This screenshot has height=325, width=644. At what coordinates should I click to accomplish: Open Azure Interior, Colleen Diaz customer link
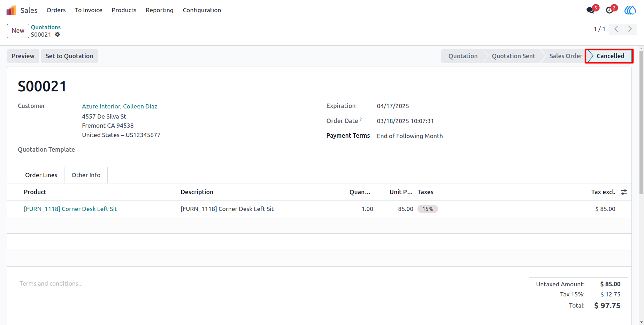pyautogui.click(x=120, y=106)
